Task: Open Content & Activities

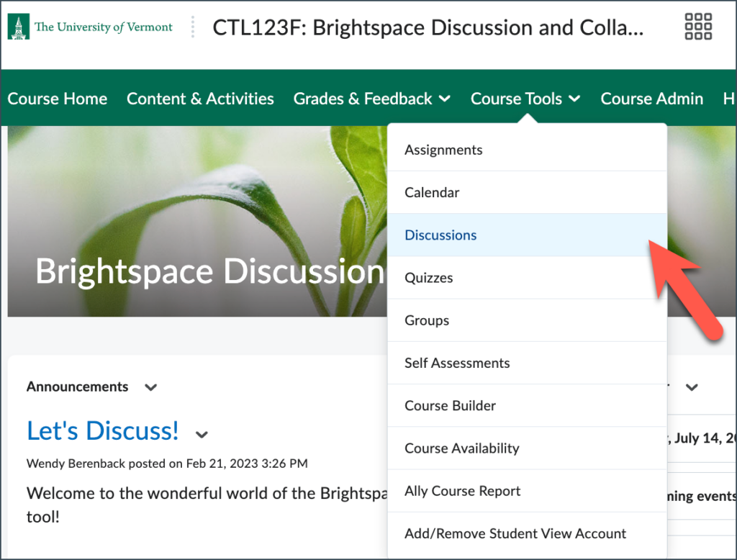Action: click(200, 99)
